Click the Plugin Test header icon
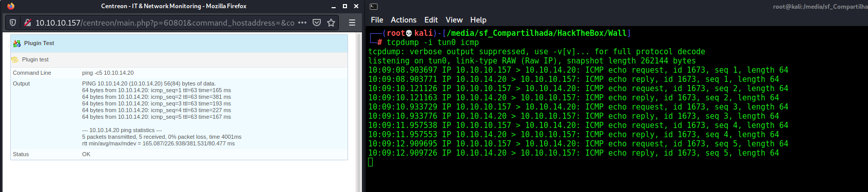The image size is (868, 192). (17, 44)
